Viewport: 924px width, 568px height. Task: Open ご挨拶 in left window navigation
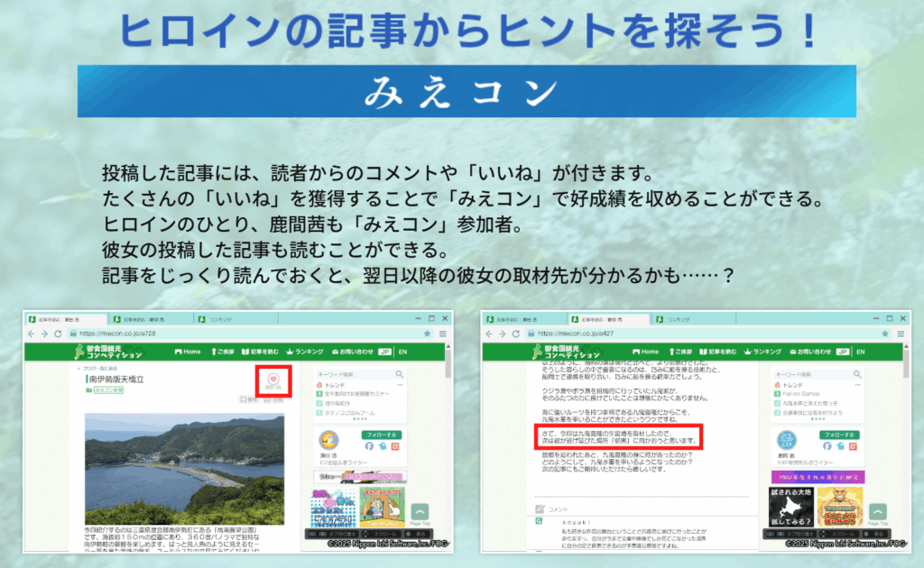tap(223, 352)
